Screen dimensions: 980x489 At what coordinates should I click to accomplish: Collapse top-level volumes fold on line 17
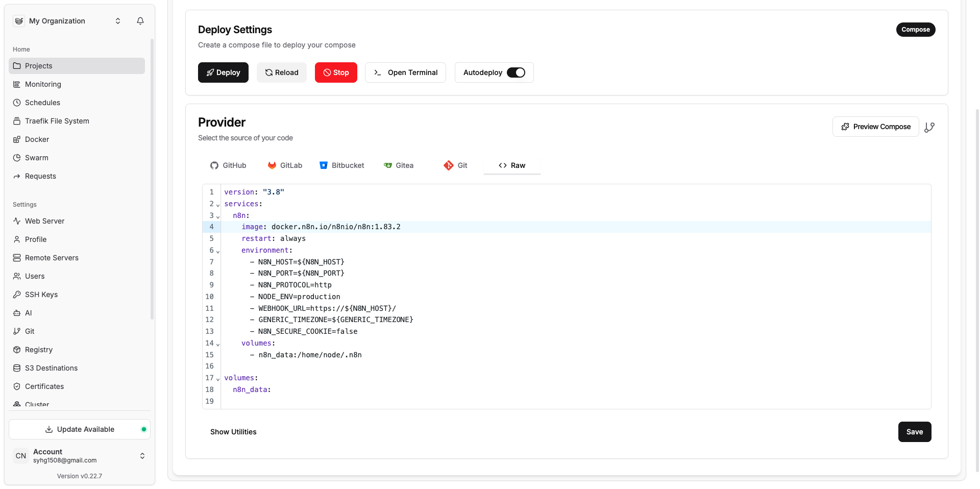coord(218,379)
